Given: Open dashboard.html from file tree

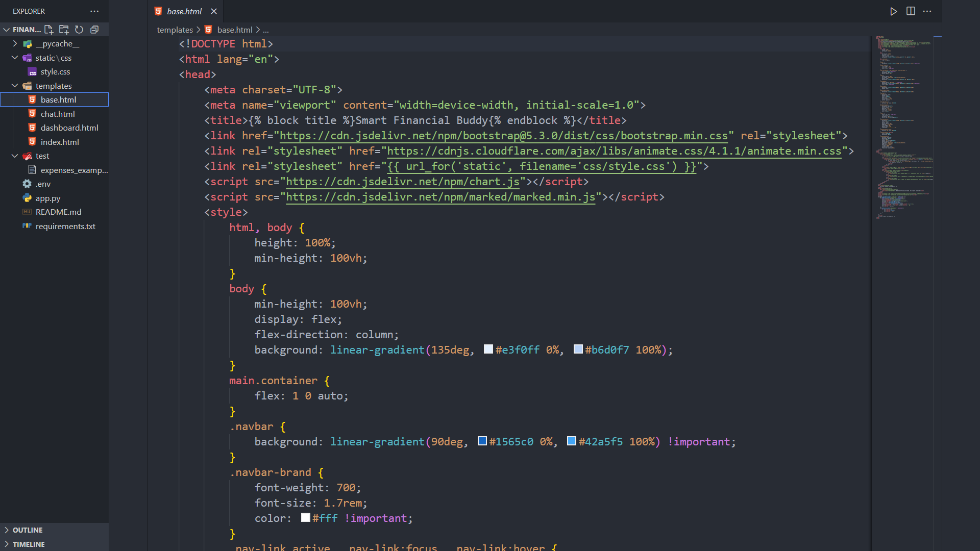Looking at the screenshot, I should coord(69,128).
